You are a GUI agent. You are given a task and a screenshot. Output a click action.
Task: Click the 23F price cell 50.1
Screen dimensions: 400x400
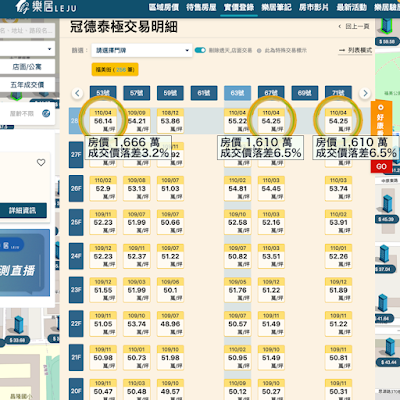(x=170, y=290)
